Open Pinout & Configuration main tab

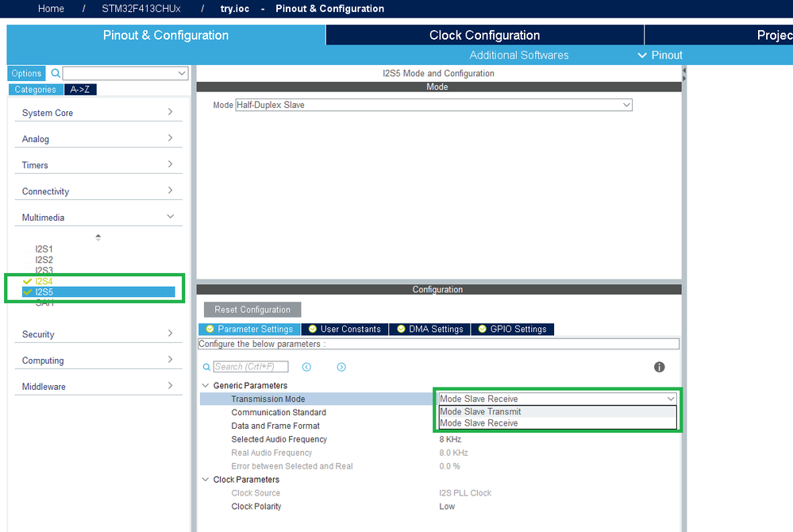pyautogui.click(x=166, y=35)
